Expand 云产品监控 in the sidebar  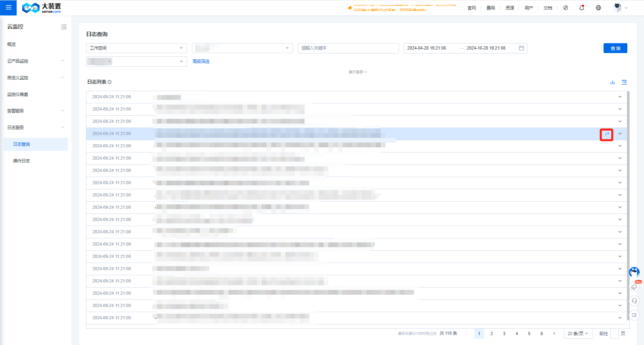(36, 61)
